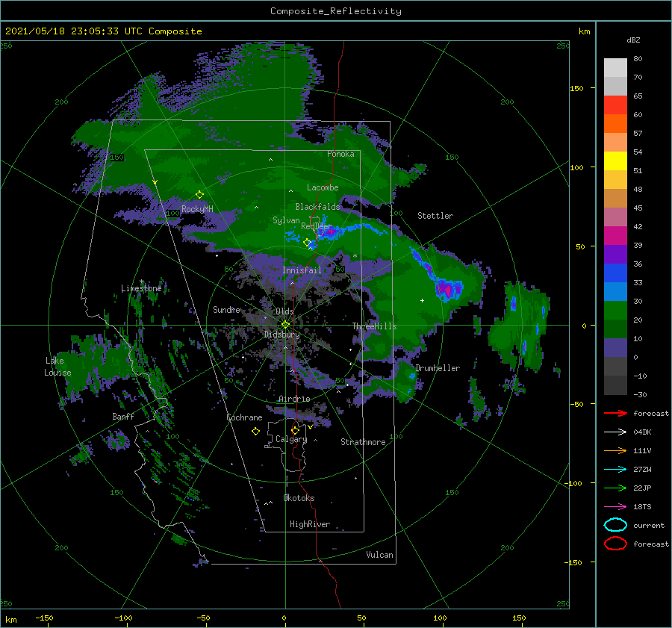The width and height of the screenshot is (672, 628).
Task: Click the green 22JP arrow legend icon
Action: click(615, 488)
